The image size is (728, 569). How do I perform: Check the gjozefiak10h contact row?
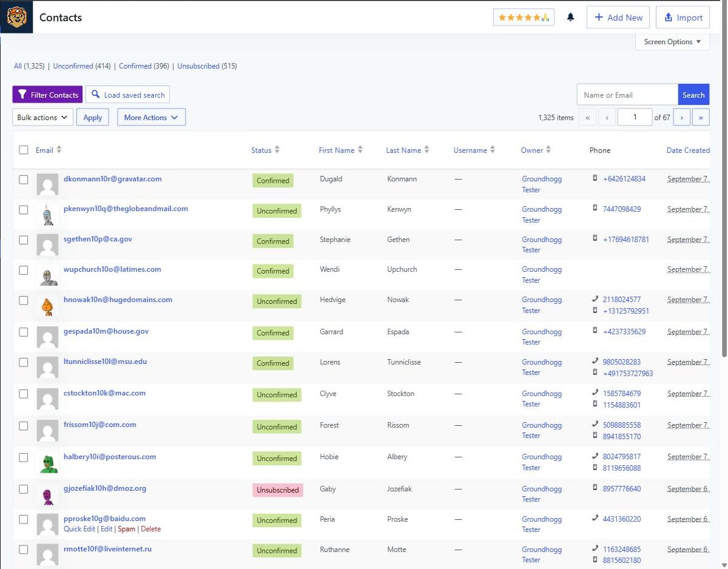tap(23, 489)
